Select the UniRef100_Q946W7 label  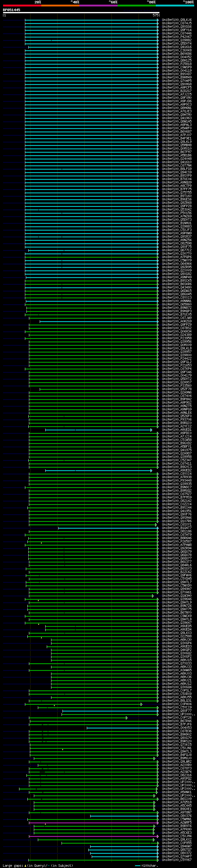coord(177,846)
